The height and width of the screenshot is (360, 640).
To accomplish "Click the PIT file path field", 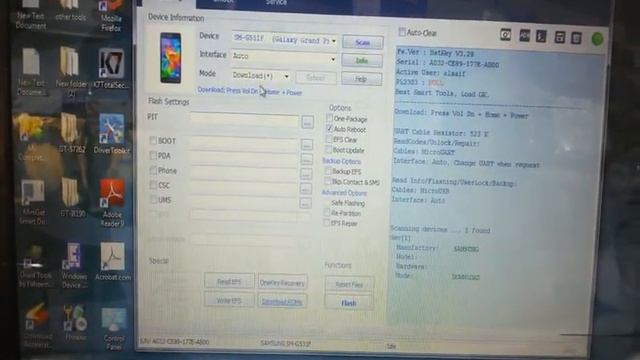I will (x=244, y=120).
